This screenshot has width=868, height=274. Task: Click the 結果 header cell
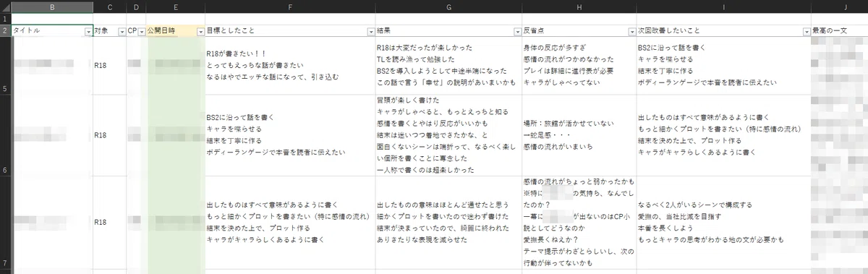click(x=448, y=31)
